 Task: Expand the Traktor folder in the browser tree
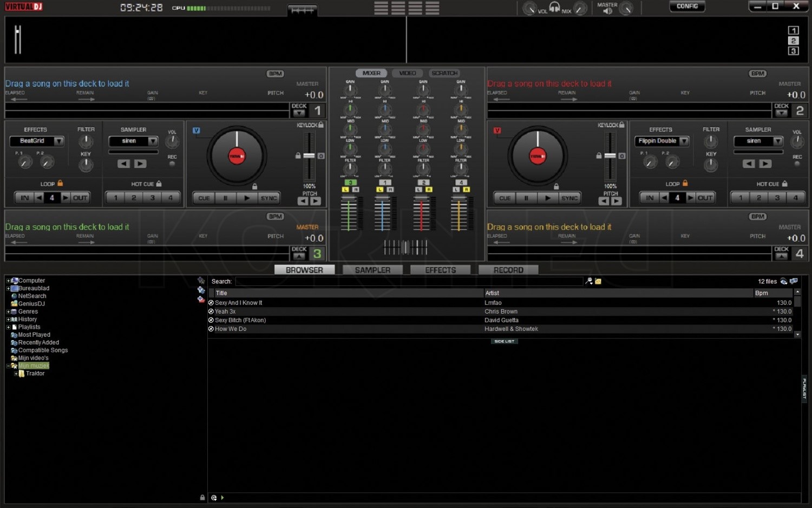click(16, 373)
